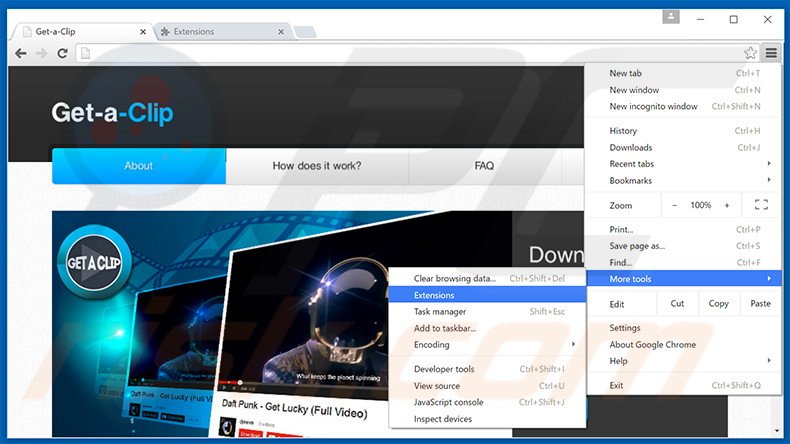Open the FAQ navigation tab
This screenshot has height=444, width=790.
(x=484, y=166)
